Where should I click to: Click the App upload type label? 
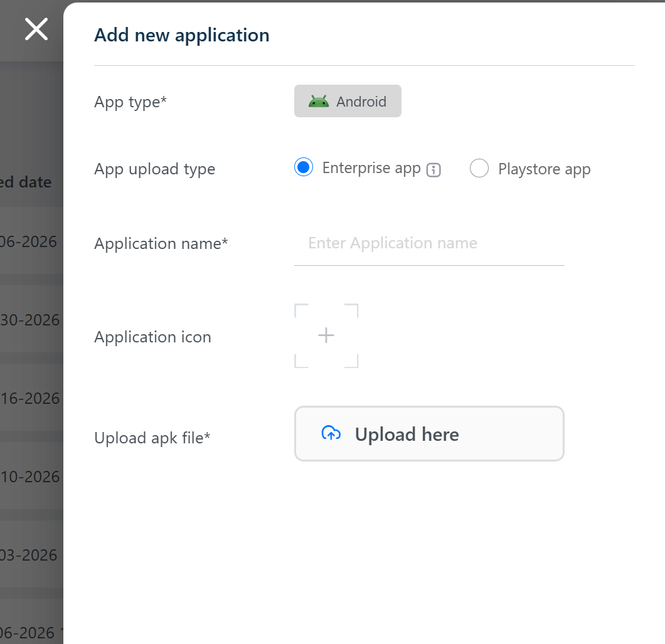click(x=154, y=169)
